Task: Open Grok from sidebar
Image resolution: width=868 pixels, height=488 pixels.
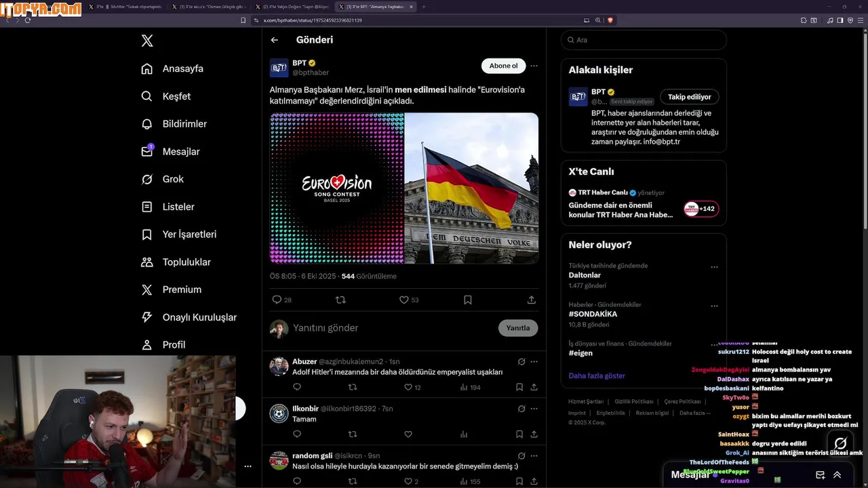Action: click(163, 179)
